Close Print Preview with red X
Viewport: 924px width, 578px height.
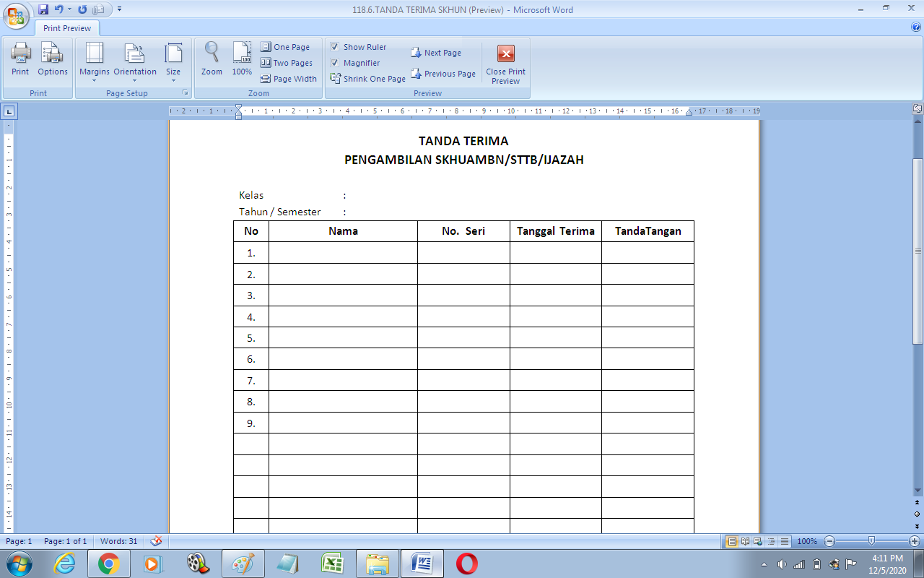point(506,64)
